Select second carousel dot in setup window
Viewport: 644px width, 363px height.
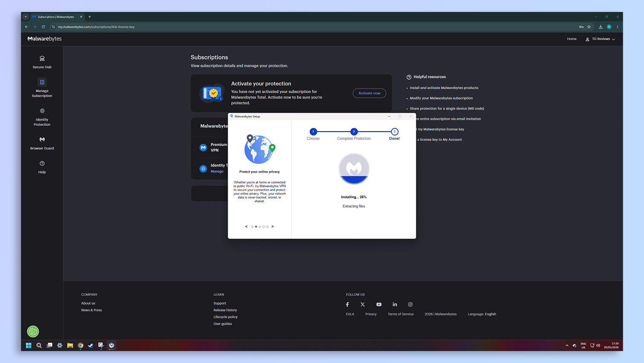pyautogui.click(x=256, y=227)
